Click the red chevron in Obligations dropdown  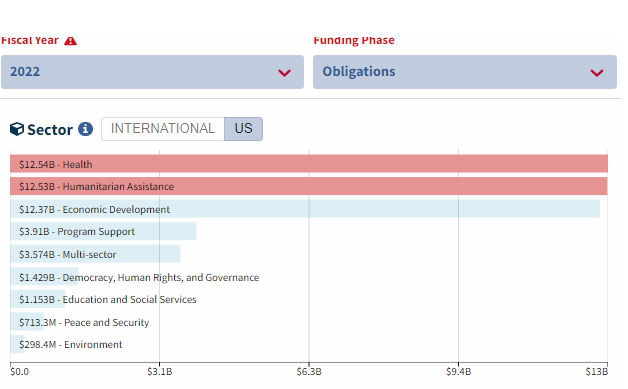pos(597,73)
